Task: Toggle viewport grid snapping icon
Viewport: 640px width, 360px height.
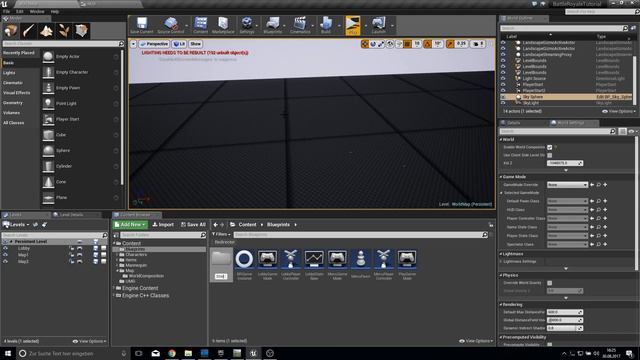Action: click(407, 44)
